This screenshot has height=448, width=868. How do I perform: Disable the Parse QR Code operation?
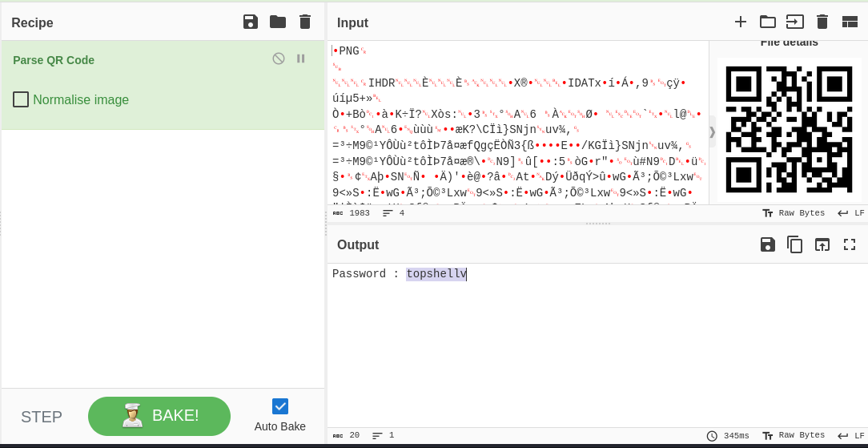pyautogui.click(x=279, y=59)
